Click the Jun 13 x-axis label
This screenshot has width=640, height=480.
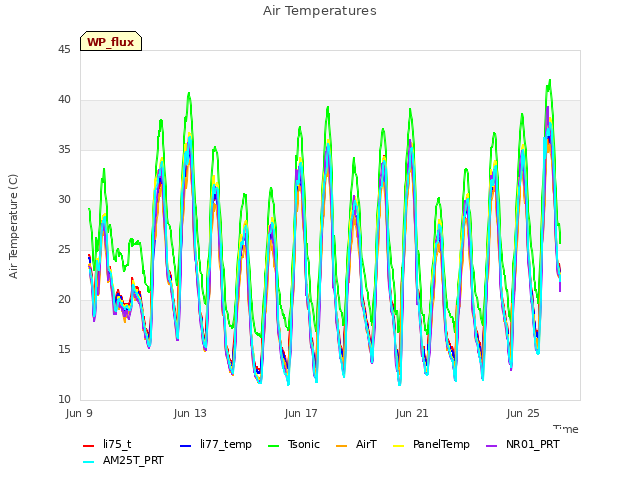pos(190,413)
